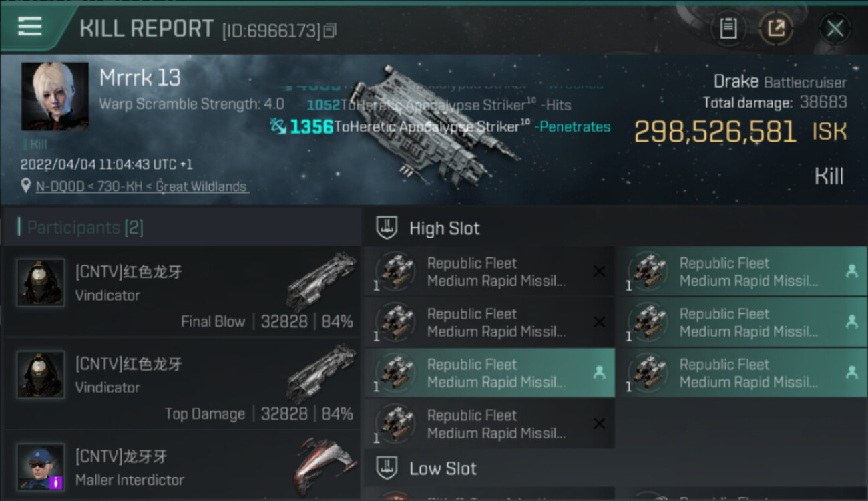Select the Maller Interdictor participant

click(182, 468)
